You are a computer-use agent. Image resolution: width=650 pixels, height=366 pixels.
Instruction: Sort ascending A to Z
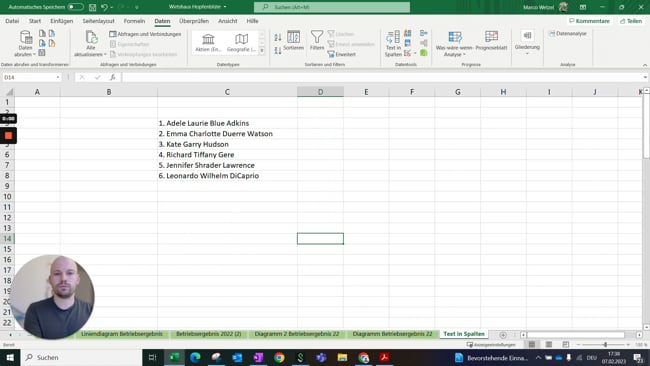coord(278,38)
